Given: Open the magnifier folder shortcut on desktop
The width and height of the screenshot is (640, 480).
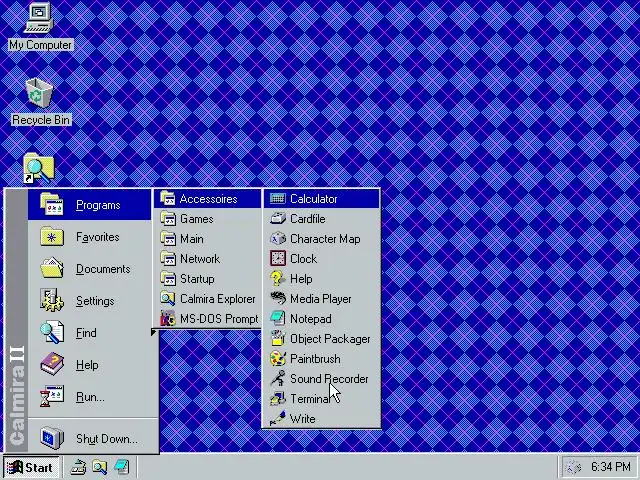Looking at the screenshot, I should [38, 168].
